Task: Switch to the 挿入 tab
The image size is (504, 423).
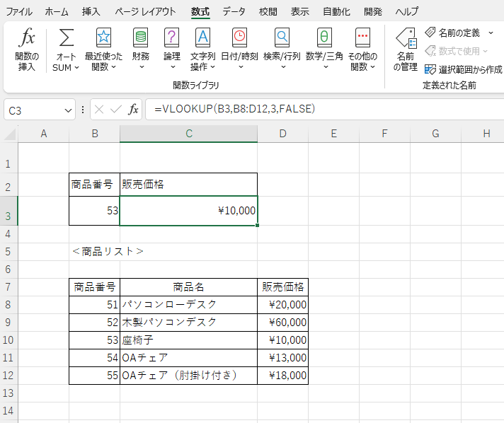Action: coord(91,12)
